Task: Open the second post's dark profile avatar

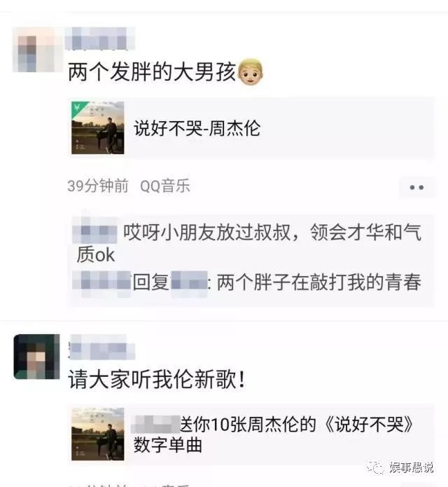Action: click(x=37, y=357)
